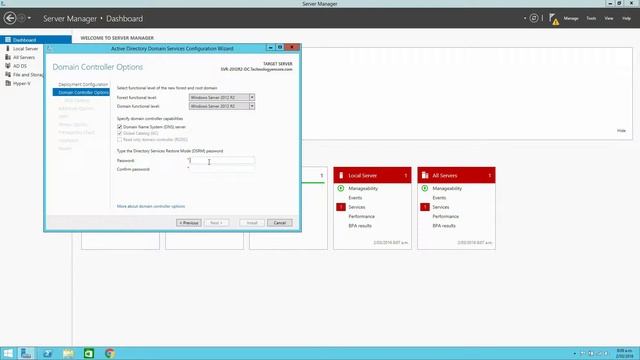Open Server Manager from the taskbar
This screenshot has height=360, width=640.
(x=26, y=353)
